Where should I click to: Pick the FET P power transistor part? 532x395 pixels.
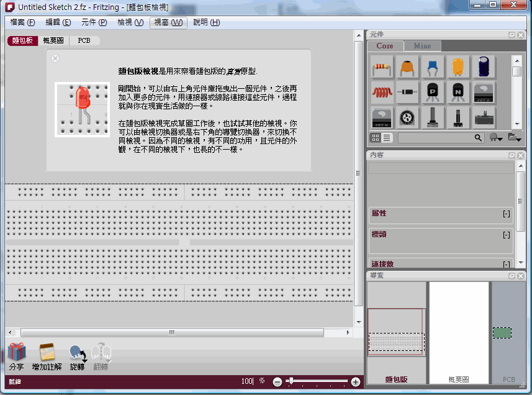click(484, 93)
